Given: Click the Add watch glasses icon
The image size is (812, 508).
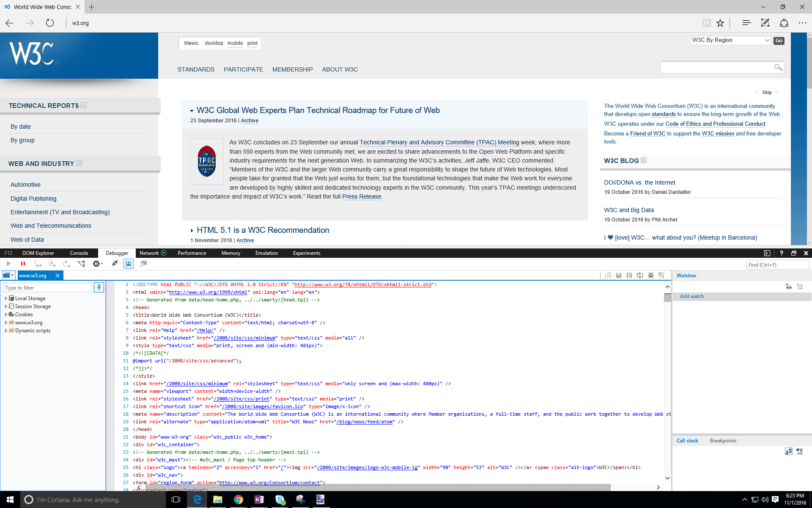Looking at the screenshot, I should (x=789, y=287).
